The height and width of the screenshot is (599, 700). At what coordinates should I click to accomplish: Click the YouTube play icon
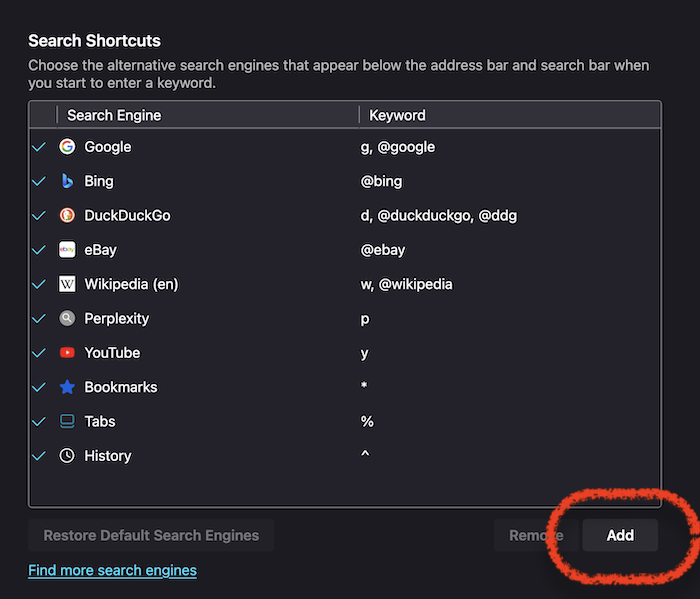(67, 353)
